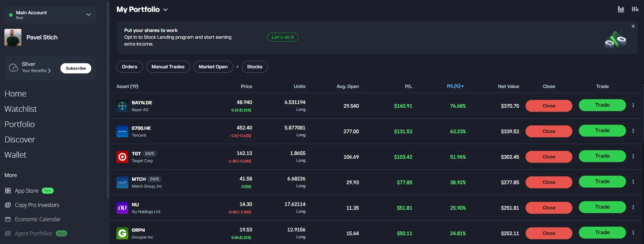
Task: Trade TGT Target Corp
Action: coord(602,156)
